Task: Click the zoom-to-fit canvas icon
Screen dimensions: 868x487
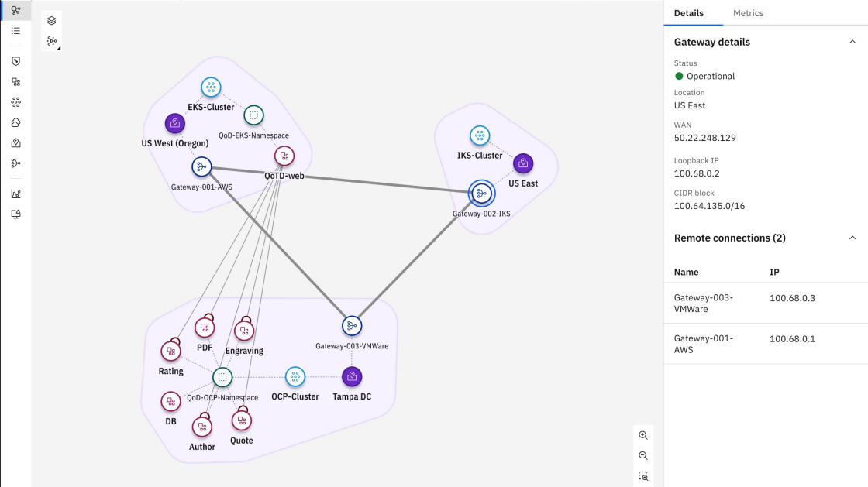Action: (x=643, y=476)
